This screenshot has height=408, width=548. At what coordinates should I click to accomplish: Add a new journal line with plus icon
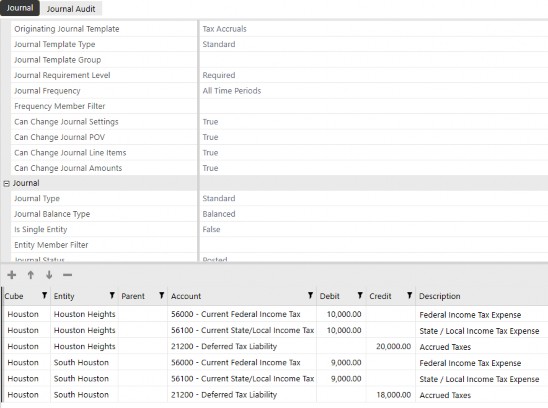pos(12,275)
